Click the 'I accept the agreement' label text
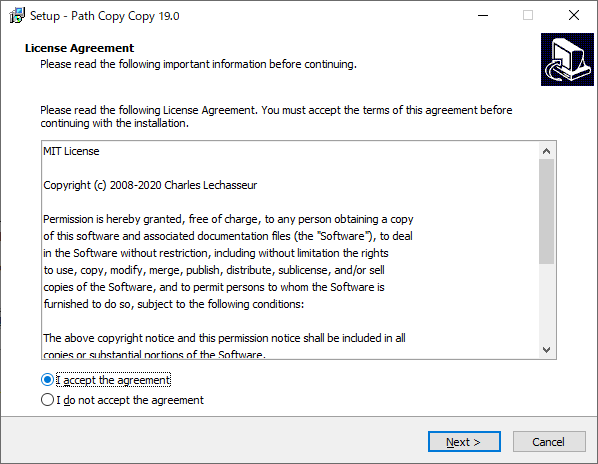Image resolution: width=598 pixels, height=464 pixels. click(113, 380)
